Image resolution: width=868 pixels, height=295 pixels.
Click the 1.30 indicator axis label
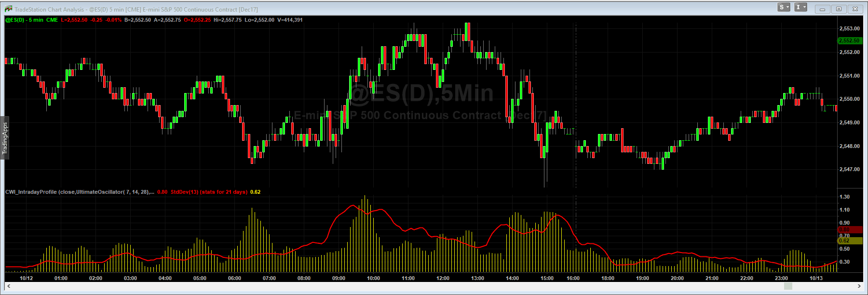tap(845, 197)
